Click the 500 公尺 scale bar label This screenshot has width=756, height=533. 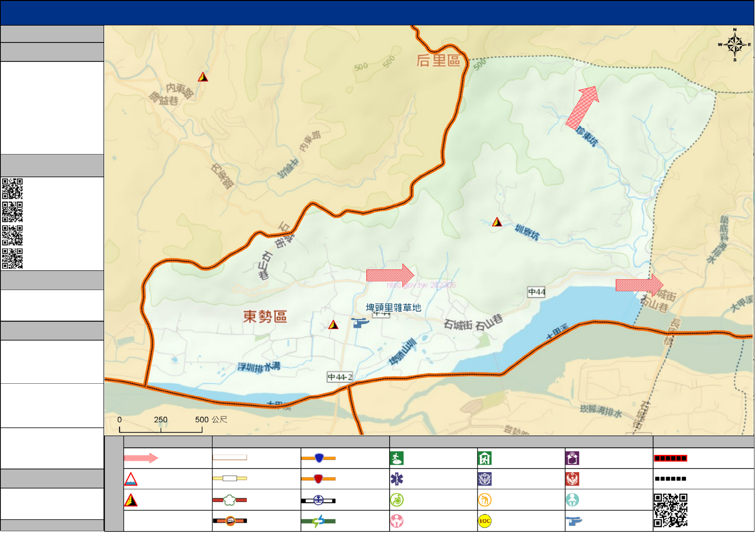tap(212, 420)
